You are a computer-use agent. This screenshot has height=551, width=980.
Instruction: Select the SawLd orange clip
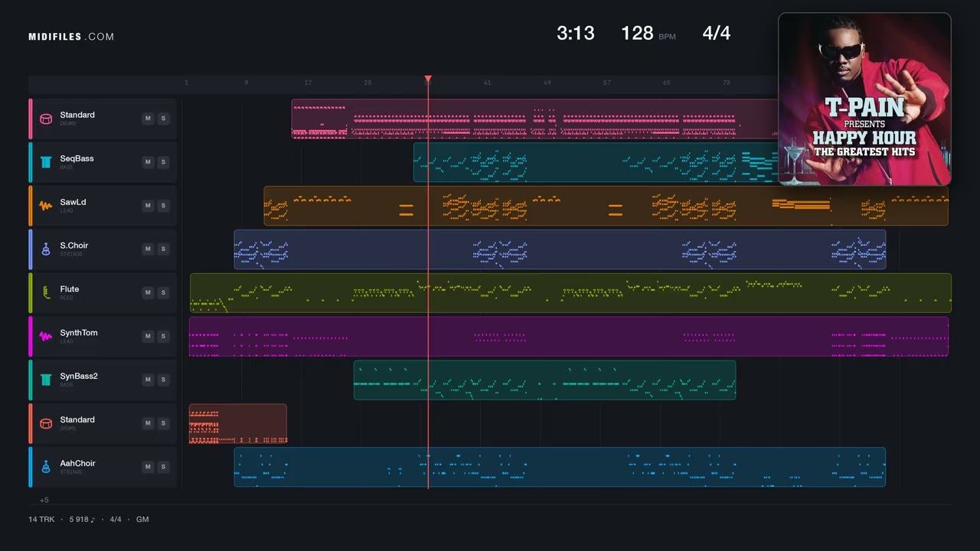(x=606, y=206)
